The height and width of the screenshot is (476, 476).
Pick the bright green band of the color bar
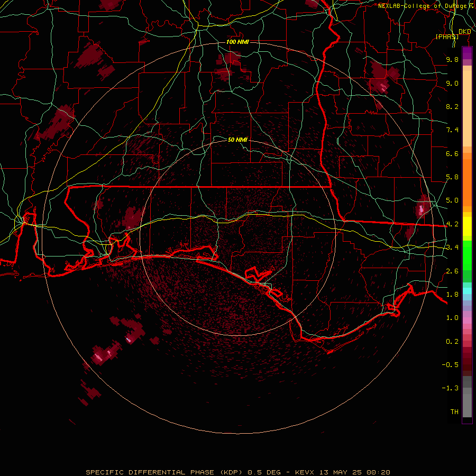[467, 255]
